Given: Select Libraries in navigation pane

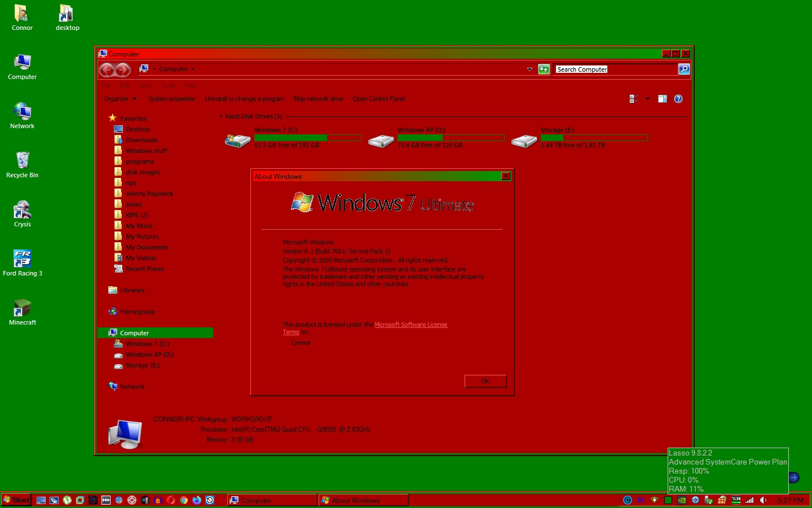Looking at the screenshot, I should click(132, 290).
